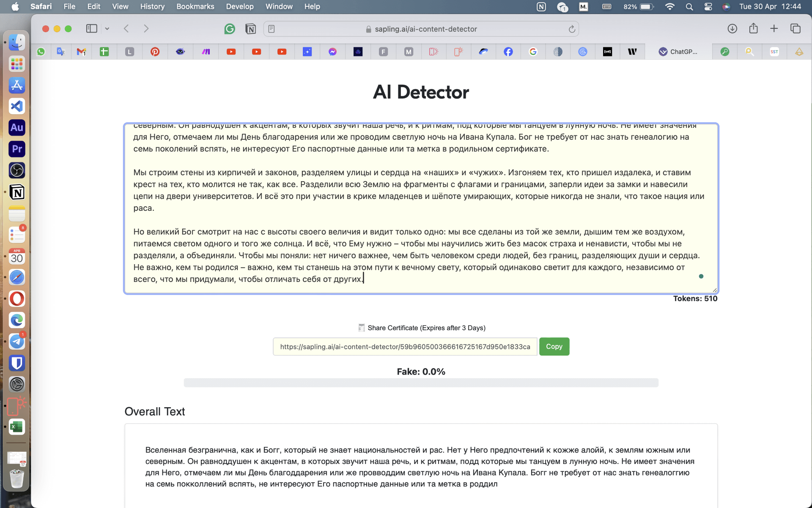Switch to the Google Translate pinned tab
This screenshot has height=508, width=812.
click(60, 52)
